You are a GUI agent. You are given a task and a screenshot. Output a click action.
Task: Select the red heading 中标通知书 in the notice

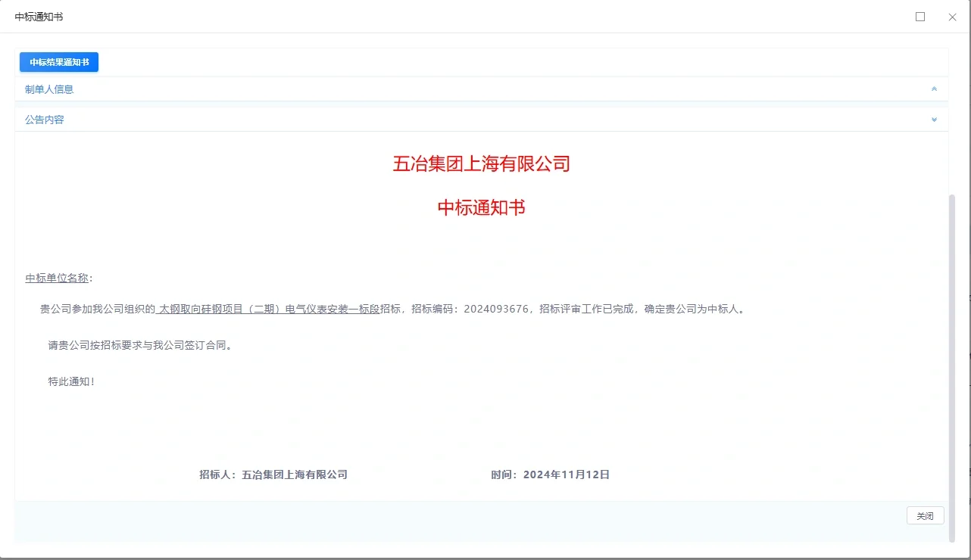(482, 207)
